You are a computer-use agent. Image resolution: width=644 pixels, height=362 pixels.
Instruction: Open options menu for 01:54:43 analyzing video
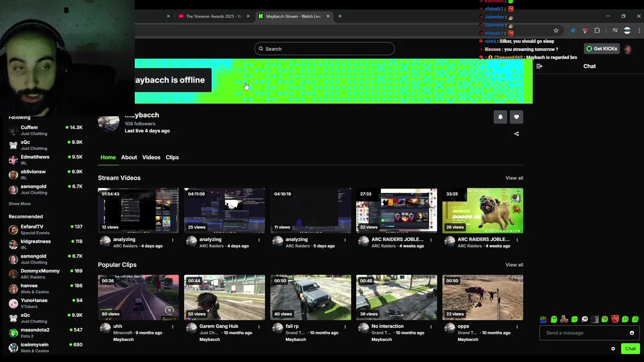pos(173,240)
